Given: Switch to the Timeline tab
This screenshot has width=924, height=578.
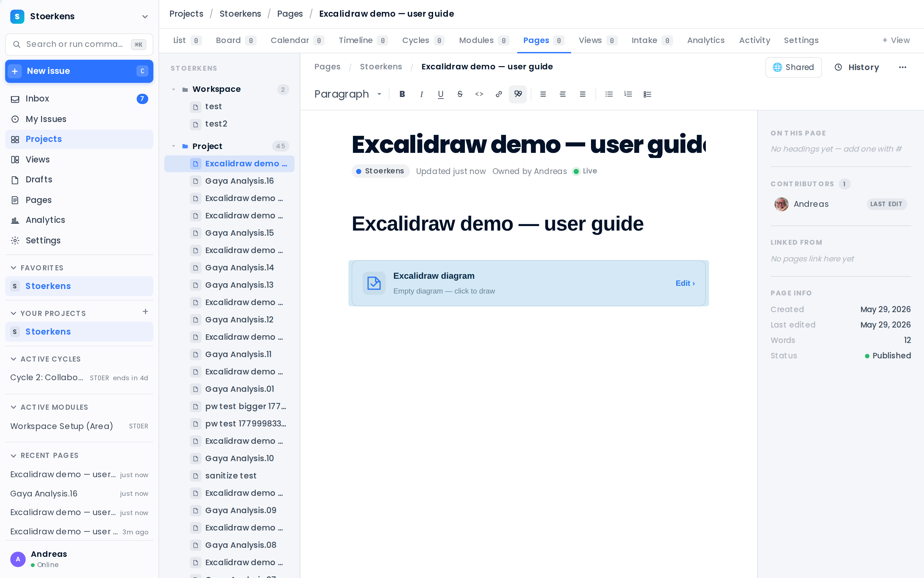Looking at the screenshot, I should point(363,40).
